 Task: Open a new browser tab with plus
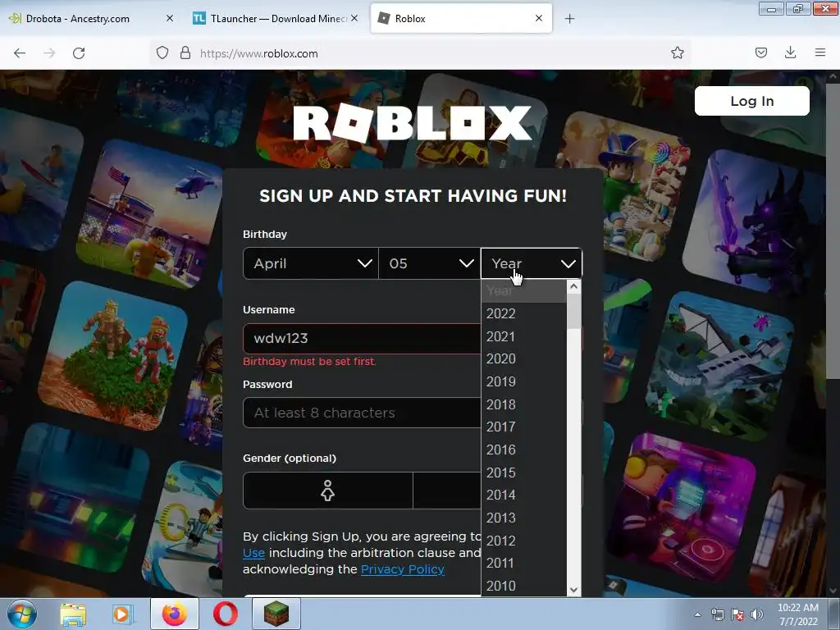click(569, 19)
